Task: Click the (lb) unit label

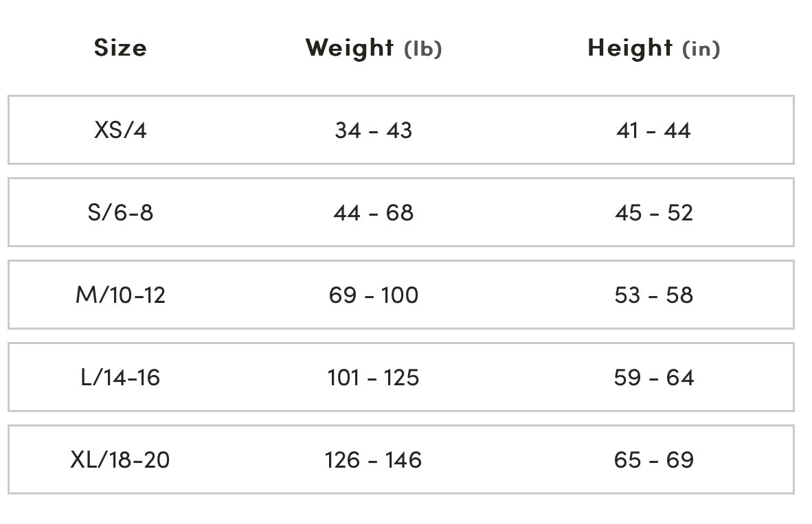Action: [423, 49]
